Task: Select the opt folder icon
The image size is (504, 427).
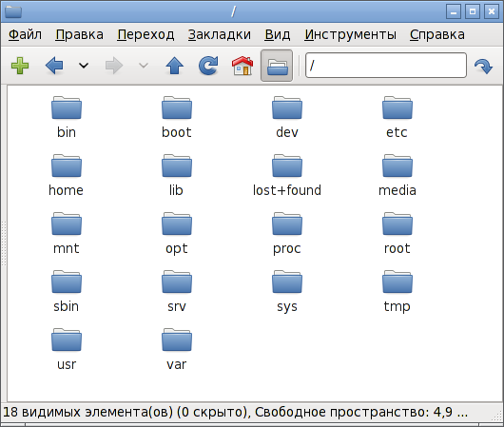Action: 177,223
